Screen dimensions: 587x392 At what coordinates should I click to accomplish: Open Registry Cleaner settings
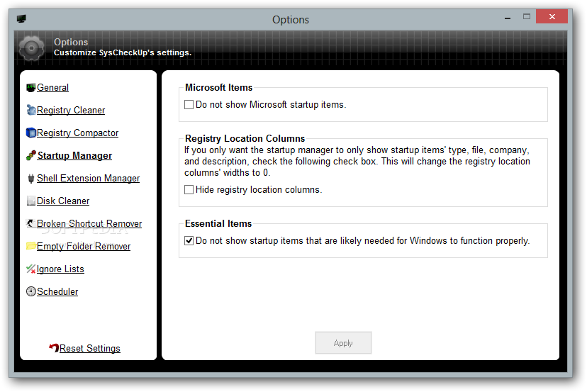(x=71, y=110)
